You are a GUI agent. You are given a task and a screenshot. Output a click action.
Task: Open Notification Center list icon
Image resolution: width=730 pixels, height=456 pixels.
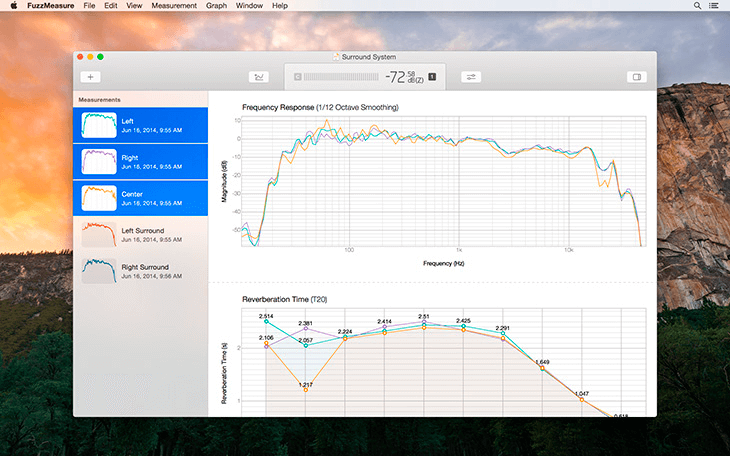click(x=713, y=6)
